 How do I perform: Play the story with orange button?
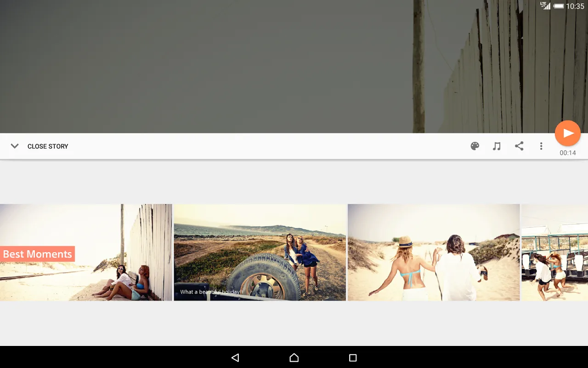[568, 133]
